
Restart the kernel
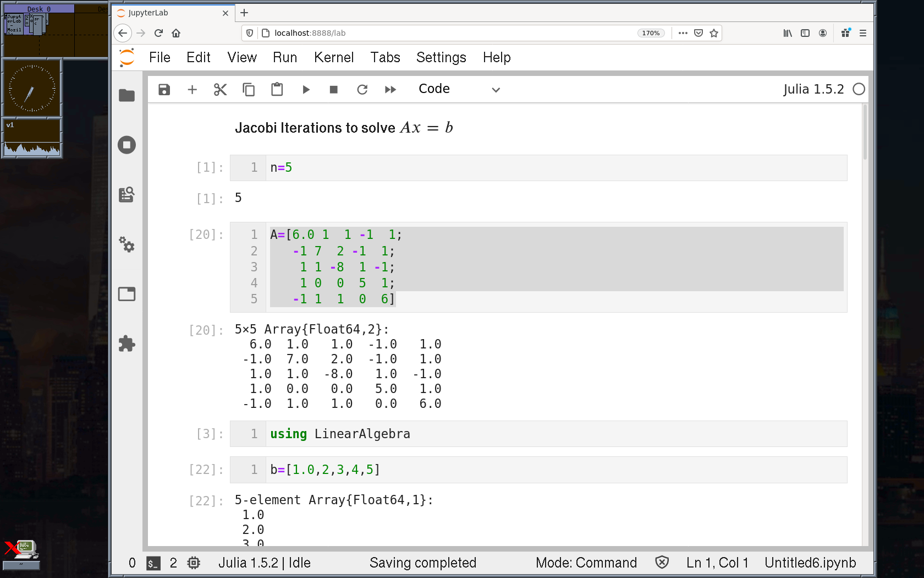tap(362, 89)
